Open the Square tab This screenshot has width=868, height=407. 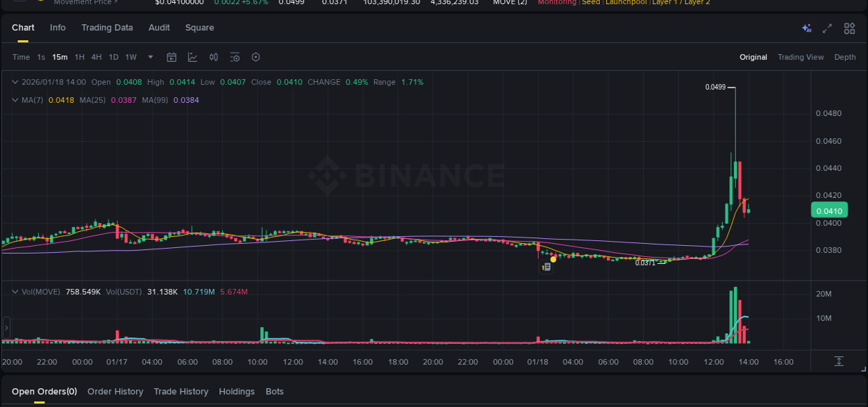(x=199, y=28)
